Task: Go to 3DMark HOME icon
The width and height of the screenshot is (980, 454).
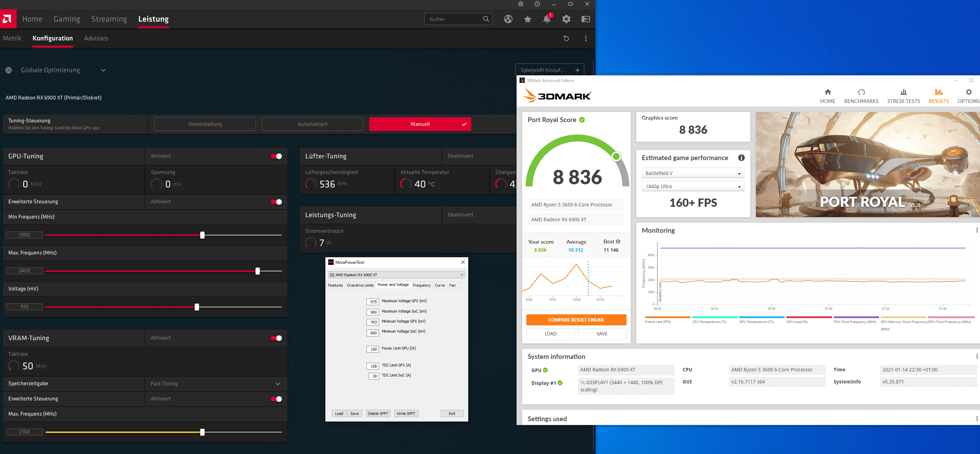Action: click(828, 92)
